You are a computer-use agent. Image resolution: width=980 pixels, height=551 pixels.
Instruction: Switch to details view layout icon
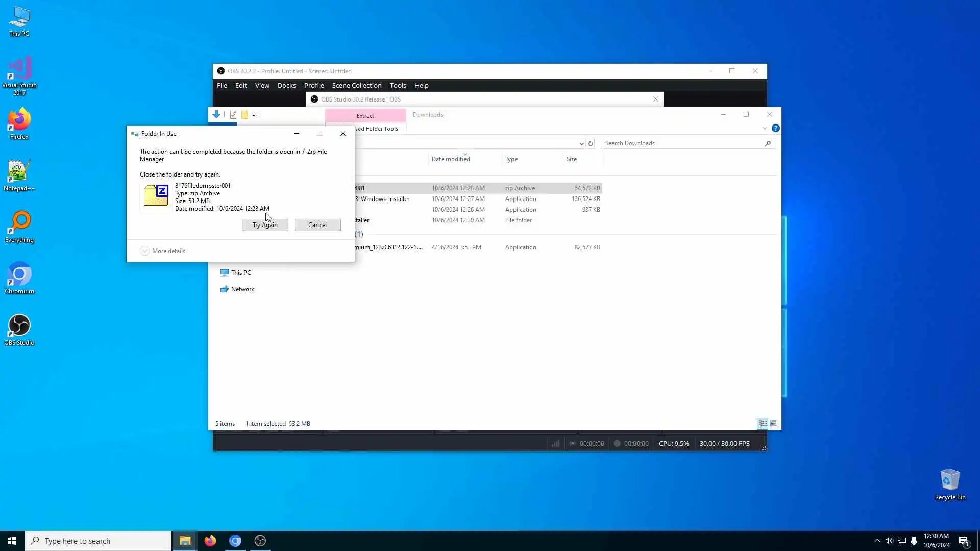coord(763,423)
